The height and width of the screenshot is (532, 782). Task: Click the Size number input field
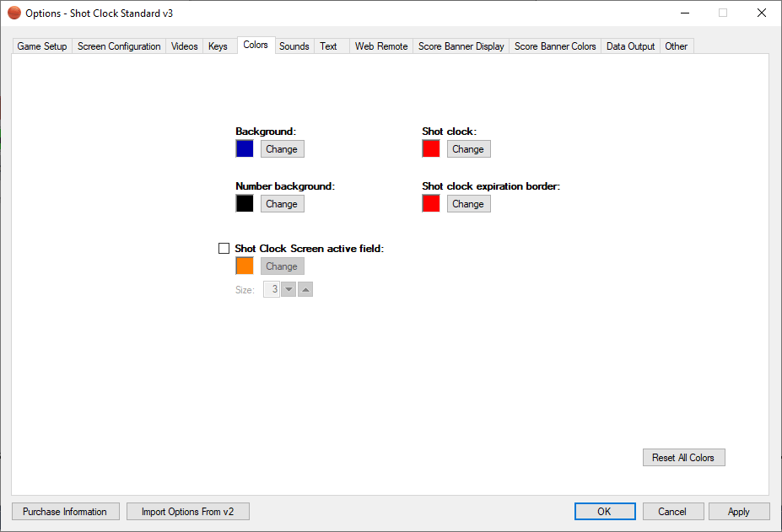(272, 290)
